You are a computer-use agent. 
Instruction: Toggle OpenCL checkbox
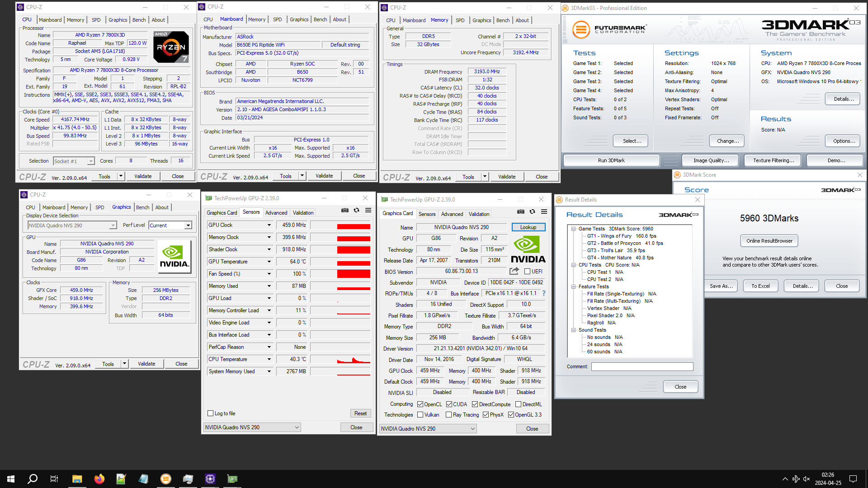coord(420,404)
